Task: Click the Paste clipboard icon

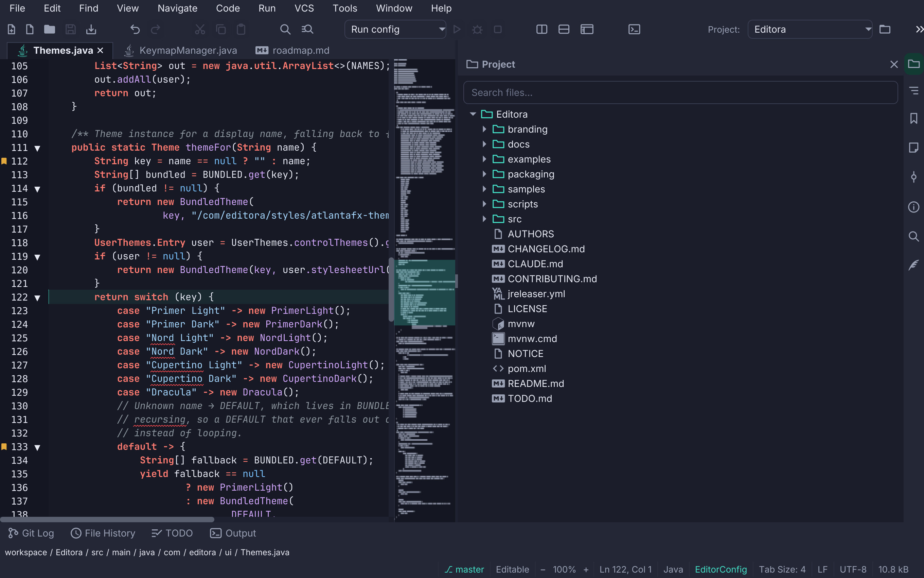Action: [241, 30]
